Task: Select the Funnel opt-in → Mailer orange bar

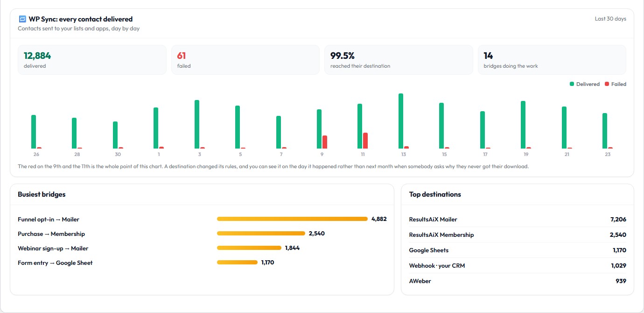Action: click(x=293, y=219)
